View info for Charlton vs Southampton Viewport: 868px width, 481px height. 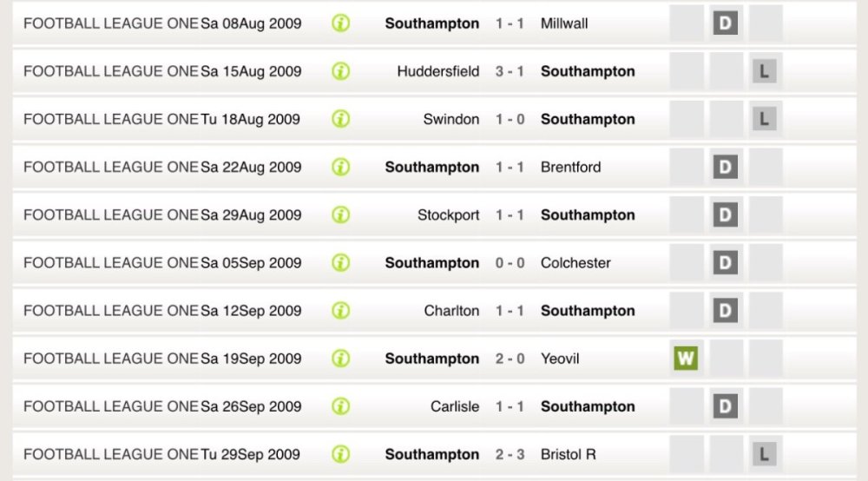[x=341, y=310]
